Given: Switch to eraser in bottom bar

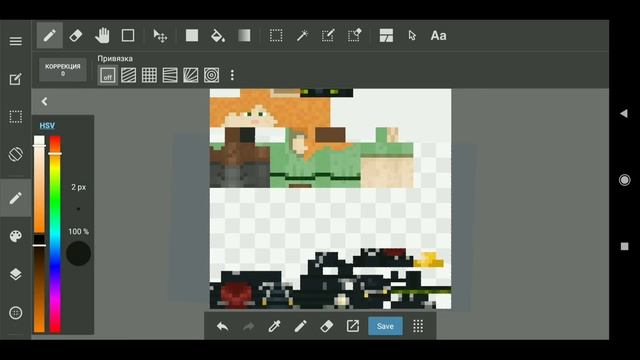Looking at the screenshot, I should (327, 326).
